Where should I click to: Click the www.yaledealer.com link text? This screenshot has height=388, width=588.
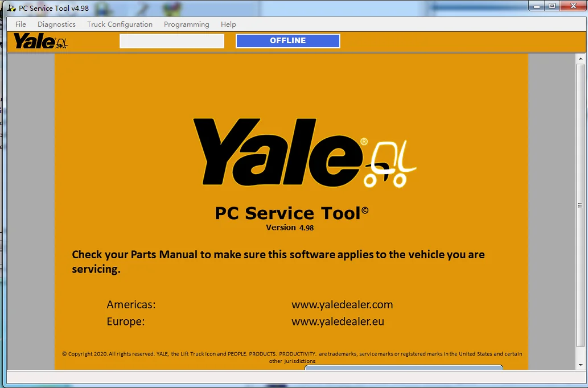pyautogui.click(x=342, y=304)
